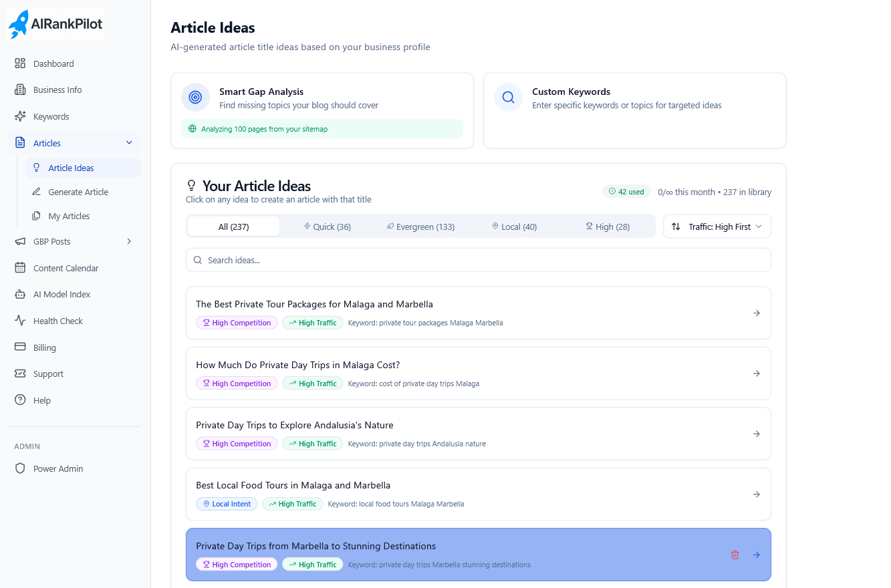This screenshot has height=588, width=891.
Task: Open Billing via its card icon
Action: [19, 347]
